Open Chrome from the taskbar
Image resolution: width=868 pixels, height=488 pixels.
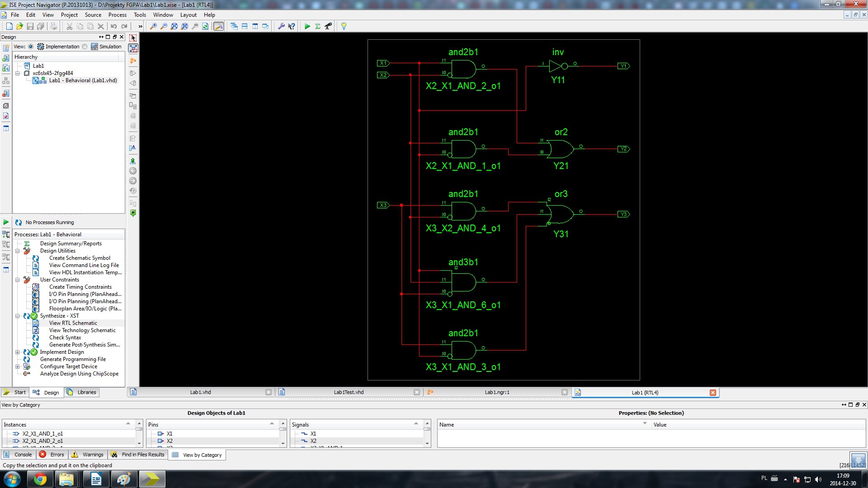click(40, 479)
